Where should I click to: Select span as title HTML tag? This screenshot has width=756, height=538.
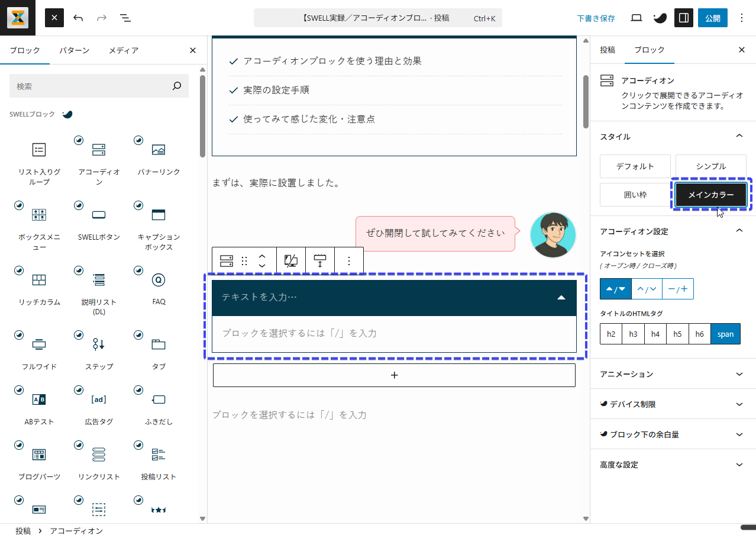725,334
